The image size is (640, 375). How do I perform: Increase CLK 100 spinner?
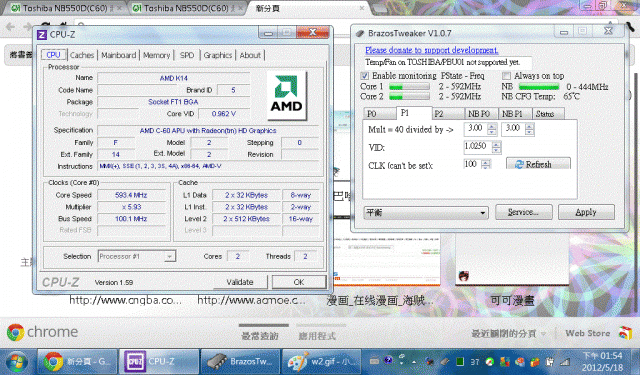[x=486, y=162]
